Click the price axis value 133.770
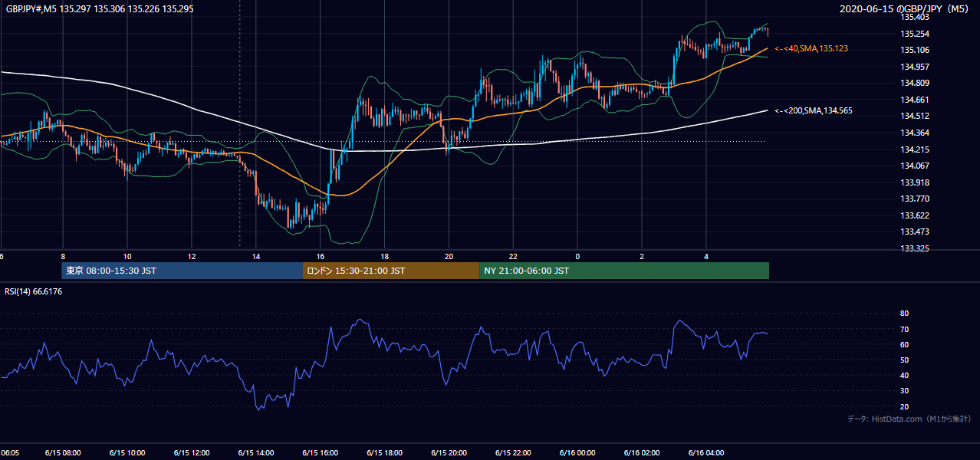The width and height of the screenshot is (980, 460). 915,199
